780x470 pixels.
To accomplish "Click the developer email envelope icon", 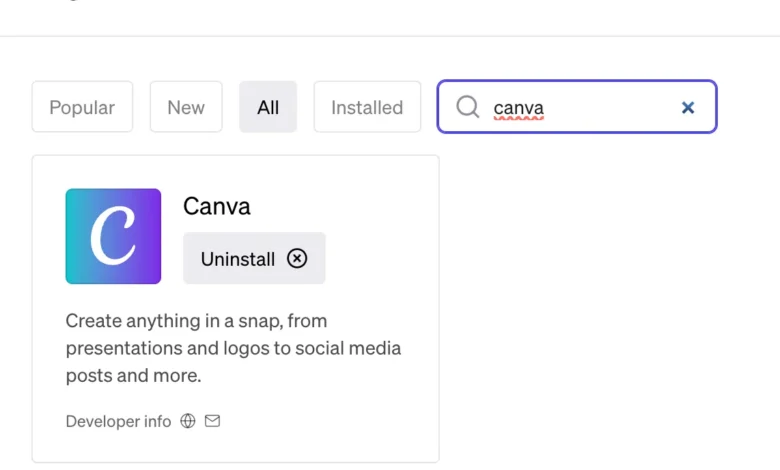I will [212, 421].
